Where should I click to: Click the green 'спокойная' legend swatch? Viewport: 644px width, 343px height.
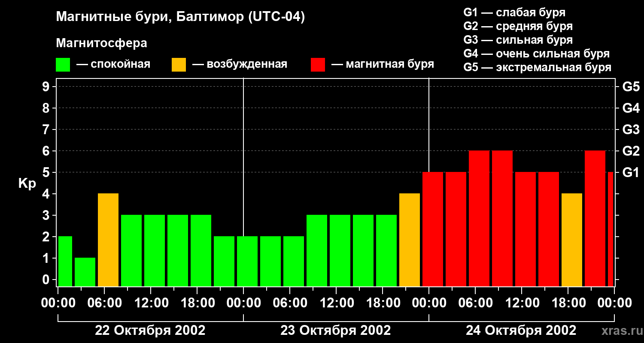coord(63,65)
